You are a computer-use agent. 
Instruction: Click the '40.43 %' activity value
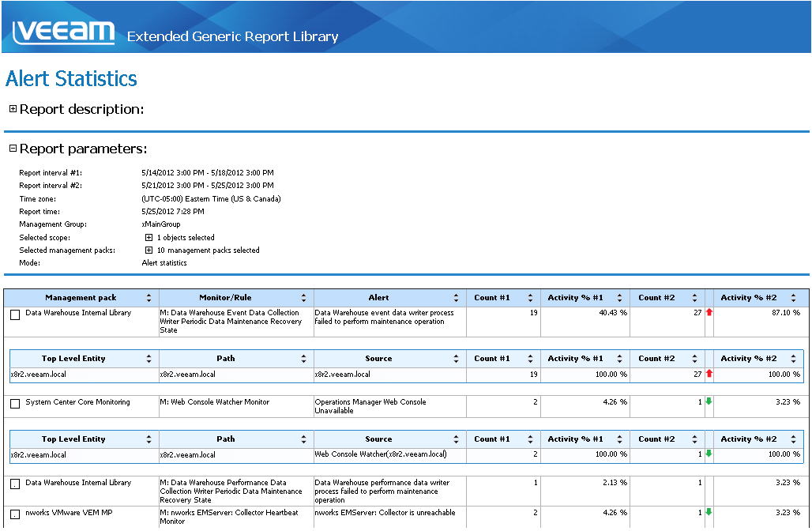(613, 313)
